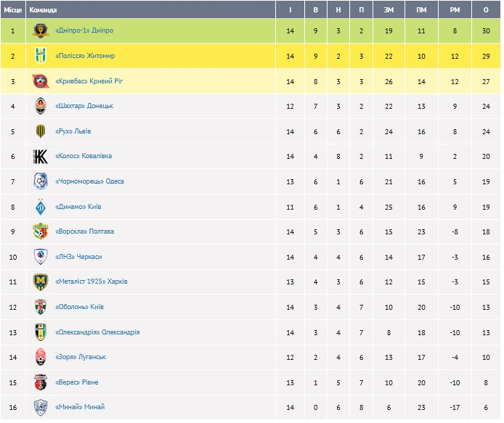Follow the «Оболонь» Київ link
Screen dimensions: 504x423
79,307
